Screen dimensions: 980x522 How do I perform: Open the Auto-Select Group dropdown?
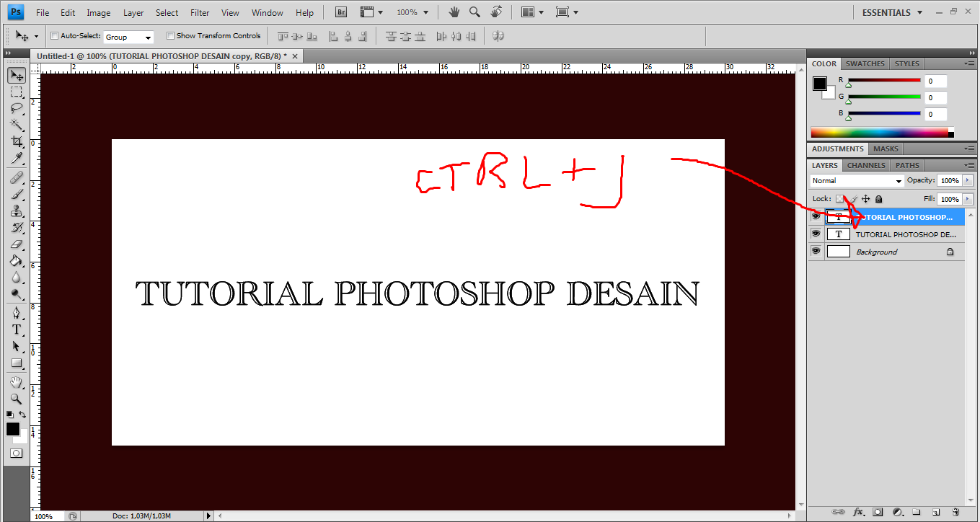click(128, 37)
